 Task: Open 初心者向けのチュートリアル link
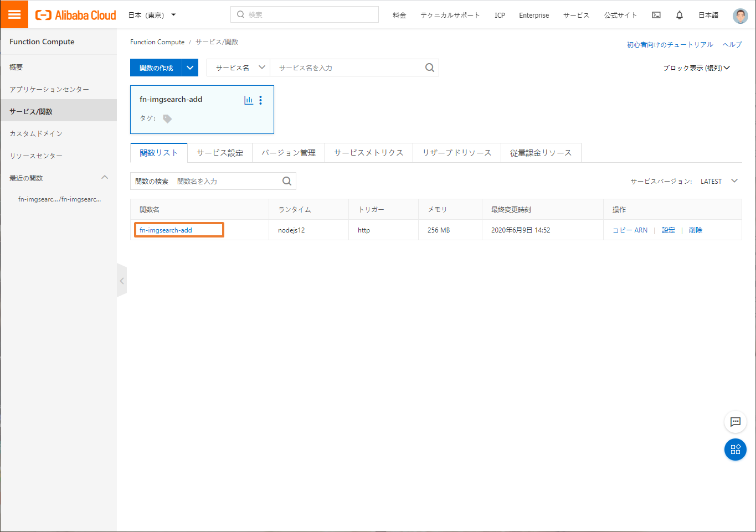[x=670, y=44]
